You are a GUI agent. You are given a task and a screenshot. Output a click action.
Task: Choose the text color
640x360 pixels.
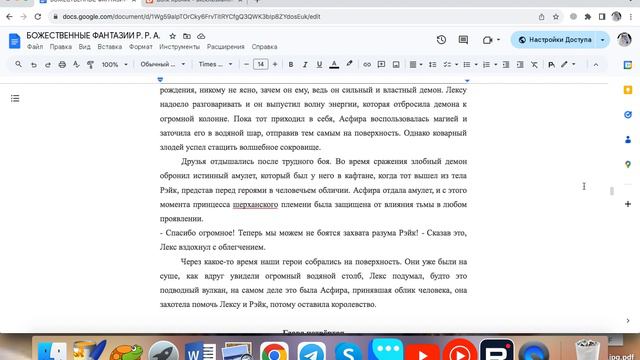334,64
